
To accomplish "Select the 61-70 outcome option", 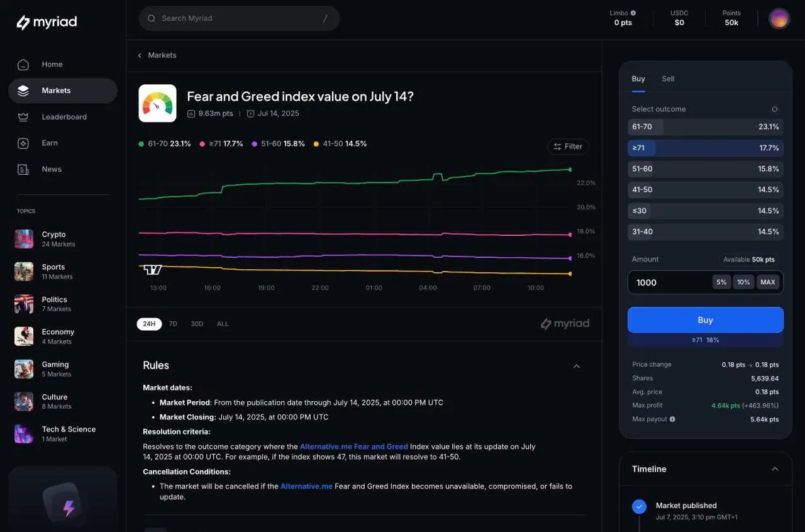I will 705,127.
